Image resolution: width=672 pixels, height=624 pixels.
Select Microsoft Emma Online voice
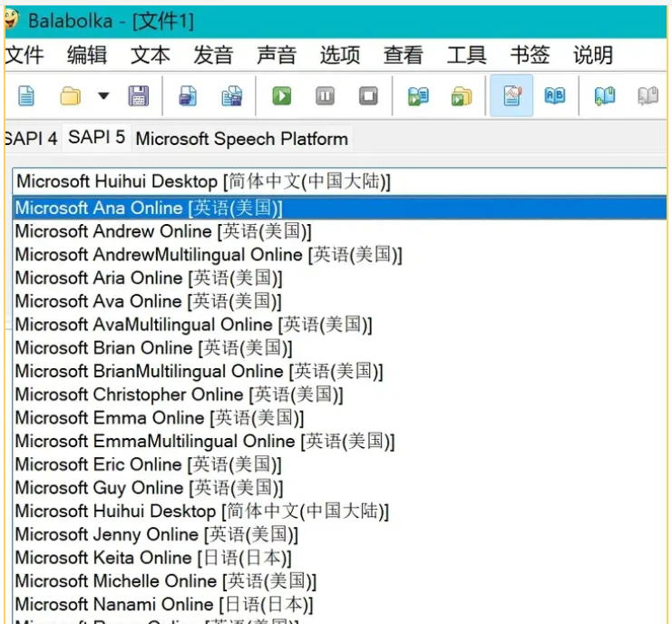pos(339,418)
